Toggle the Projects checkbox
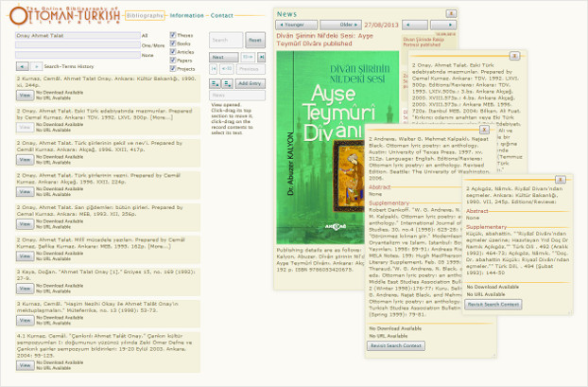This screenshot has height=387, width=588. point(173,68)
